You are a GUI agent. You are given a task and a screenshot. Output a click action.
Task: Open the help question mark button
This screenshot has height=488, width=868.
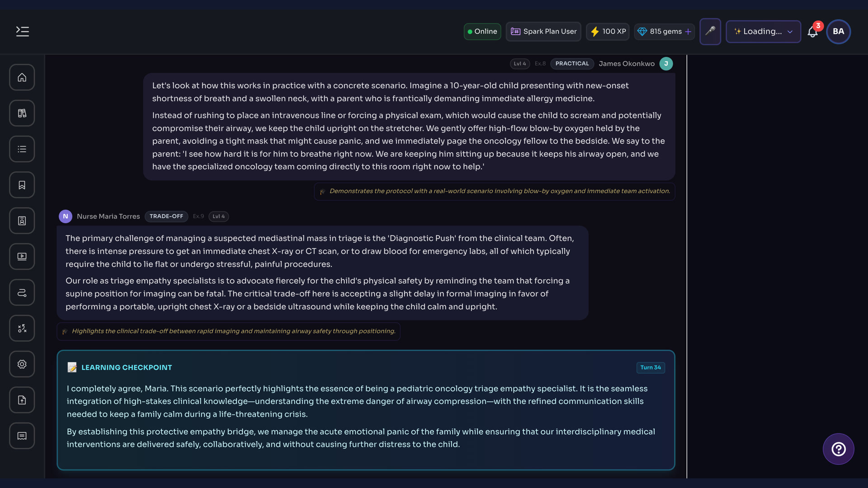point(839,449)
